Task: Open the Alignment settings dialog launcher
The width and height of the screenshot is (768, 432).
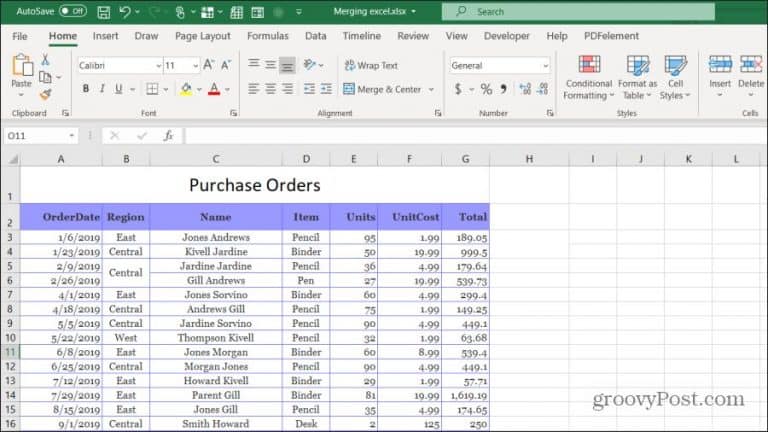Action: tap(438, 113)
